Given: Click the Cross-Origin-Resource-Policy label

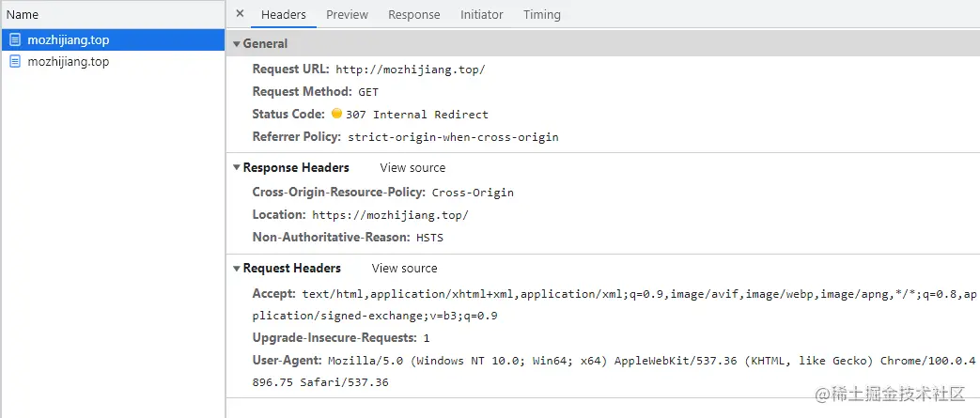Looking at the screenshot, I should point(339,192).
